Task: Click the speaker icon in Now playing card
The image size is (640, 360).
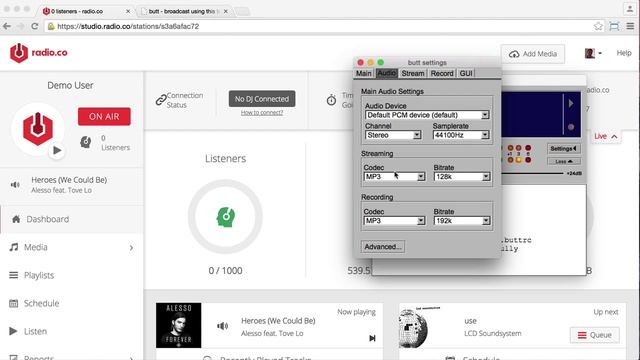Action: (x=222, y=326)
